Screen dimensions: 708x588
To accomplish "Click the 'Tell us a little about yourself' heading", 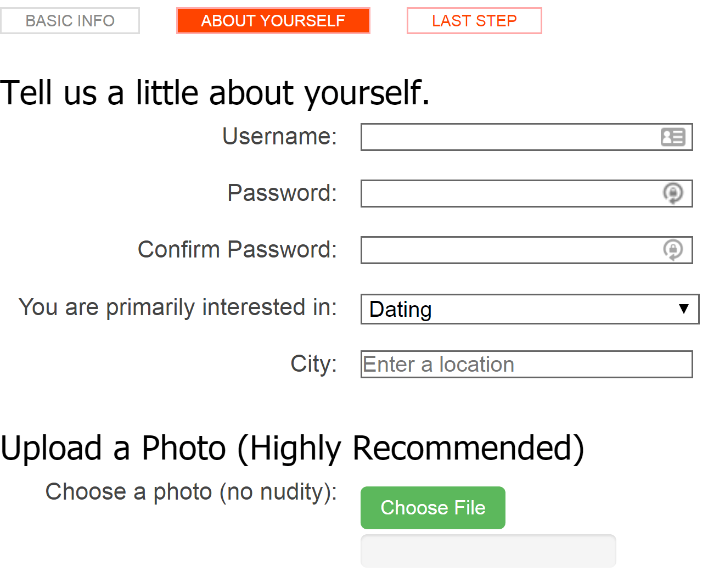I will [216, 92].
